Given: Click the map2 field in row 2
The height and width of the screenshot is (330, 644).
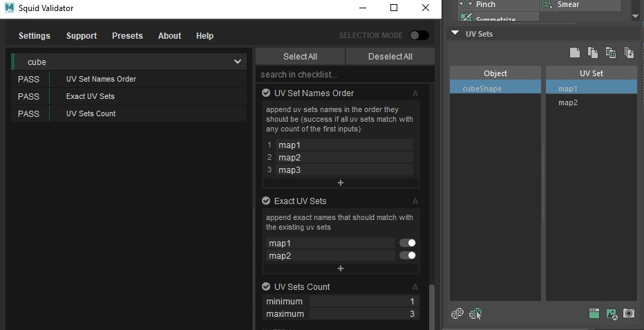Looking at the screenshot, I should pyautogui.click(x=344, y=157).
